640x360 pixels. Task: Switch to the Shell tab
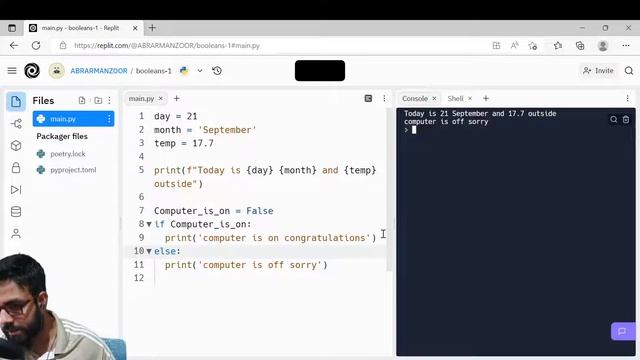pyautogui.click(x=455, y=98)
